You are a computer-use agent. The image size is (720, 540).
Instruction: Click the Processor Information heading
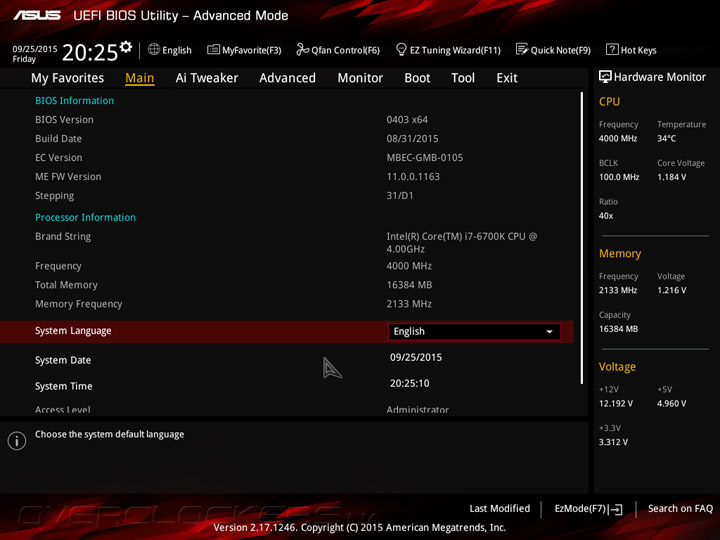(x=85, y=217)
